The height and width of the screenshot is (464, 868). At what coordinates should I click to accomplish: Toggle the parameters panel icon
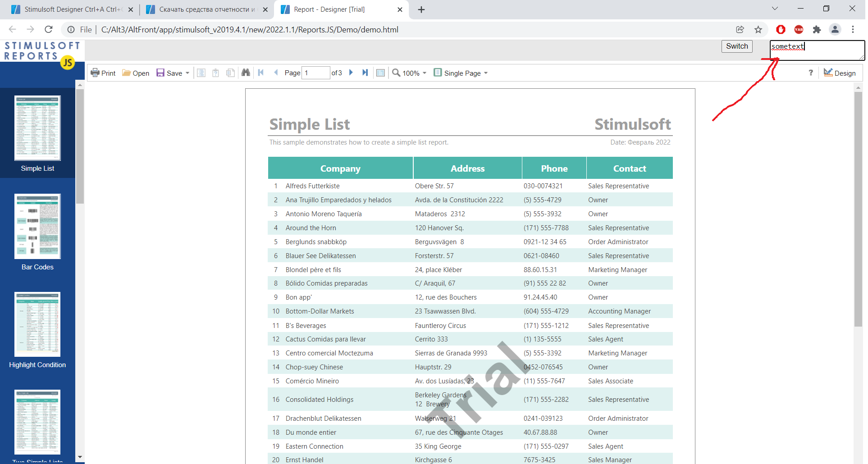pos(216,73)
